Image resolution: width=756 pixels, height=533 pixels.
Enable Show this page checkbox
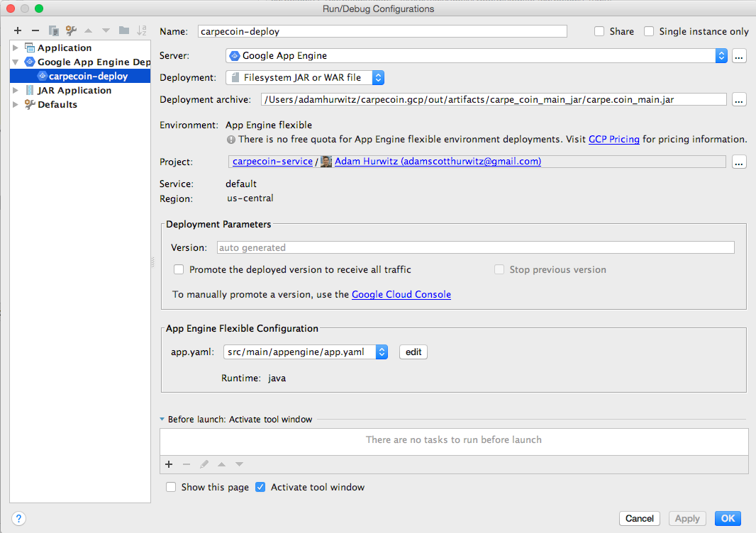[171, 487]
